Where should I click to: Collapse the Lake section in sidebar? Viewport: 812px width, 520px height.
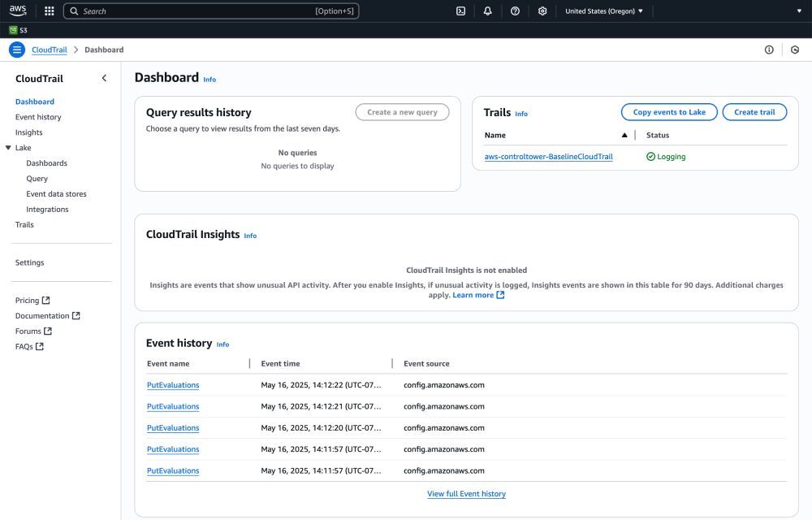click(x=9, y=147)
